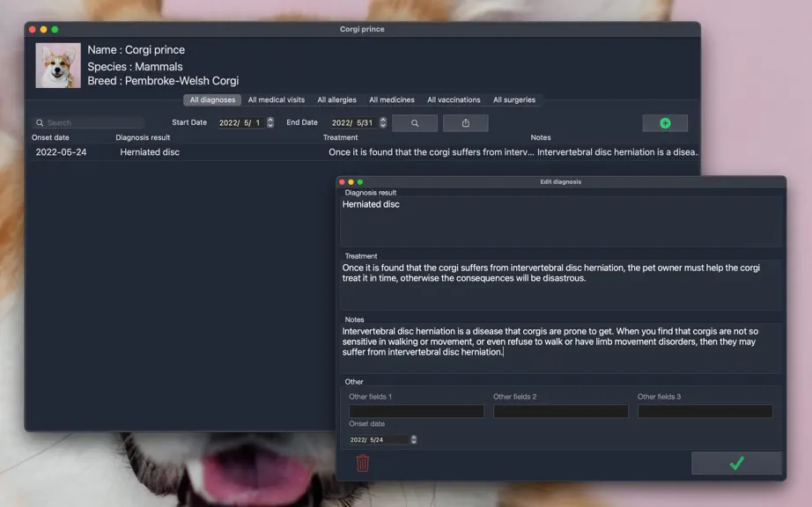
Task: Select the Herniated disc diagnosis row
Action: pos(365,152)
